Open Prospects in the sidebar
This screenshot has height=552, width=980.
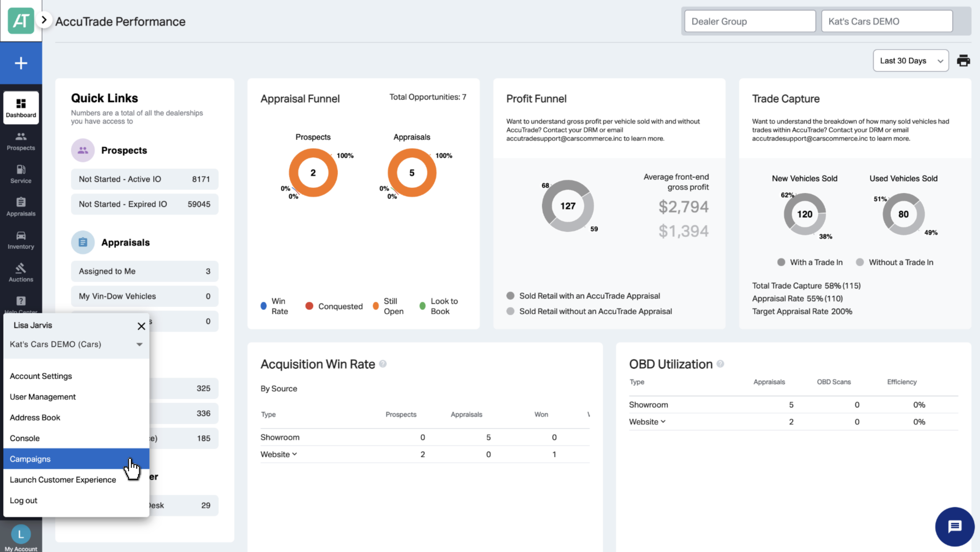click(x=21, y=141)
